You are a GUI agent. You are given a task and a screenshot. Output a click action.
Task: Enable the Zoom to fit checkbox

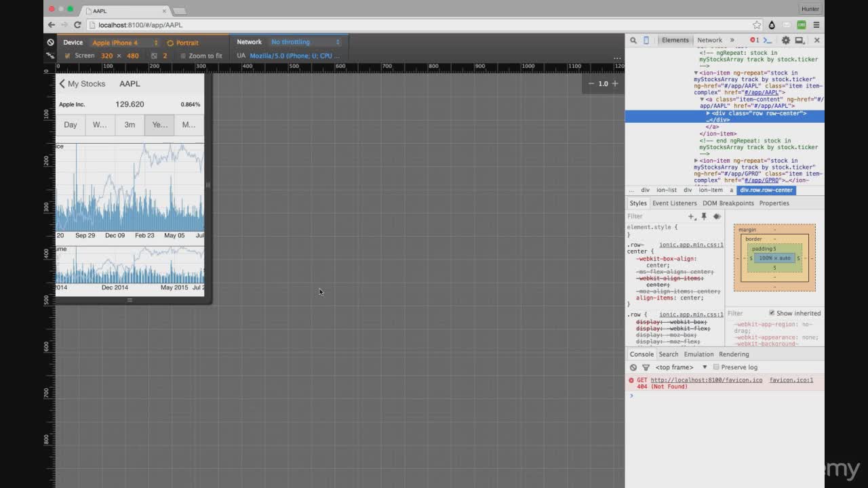pos(183,56)
